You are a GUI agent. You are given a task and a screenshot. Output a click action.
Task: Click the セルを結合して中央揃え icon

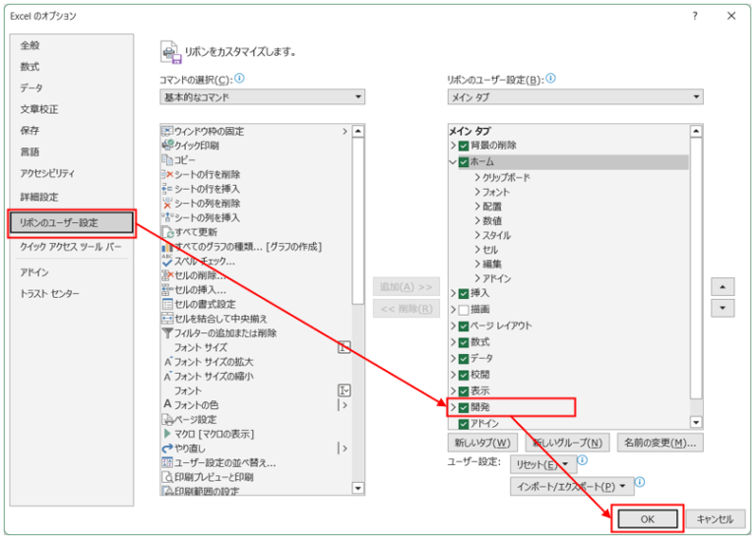pos(167,319)
